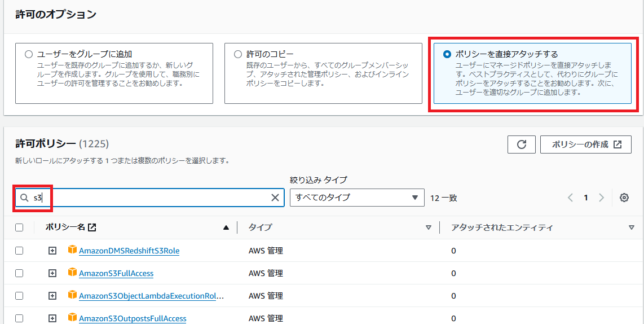Click the page number 1 indicator
This screenshot has width=644, height=324.
click(x=586, y=198)
